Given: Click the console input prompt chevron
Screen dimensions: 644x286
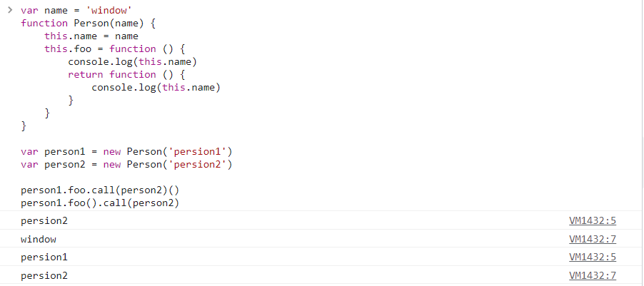Looking at the screenshot, I should click(x=10, y=10).
